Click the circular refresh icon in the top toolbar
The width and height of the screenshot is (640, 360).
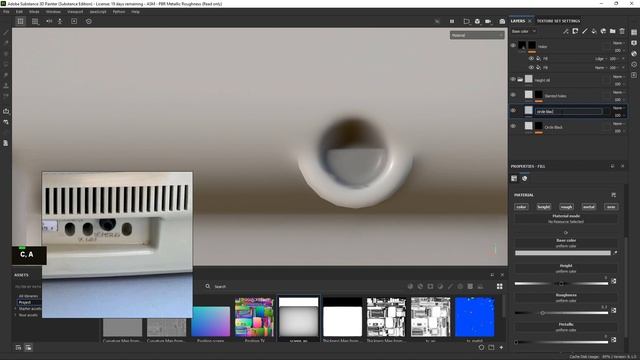pyautogui.click(x=89, y=21)
